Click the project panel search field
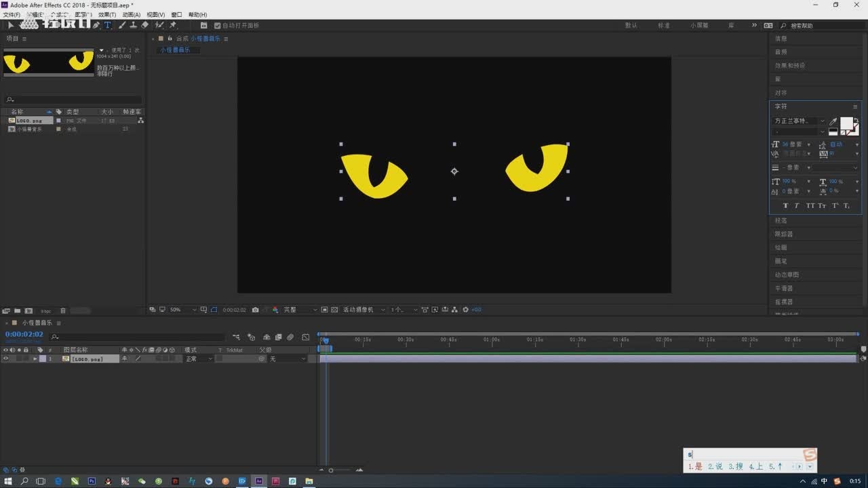This screenshot has width=868, height=488. pyautogui.click(x=73, y=100)
